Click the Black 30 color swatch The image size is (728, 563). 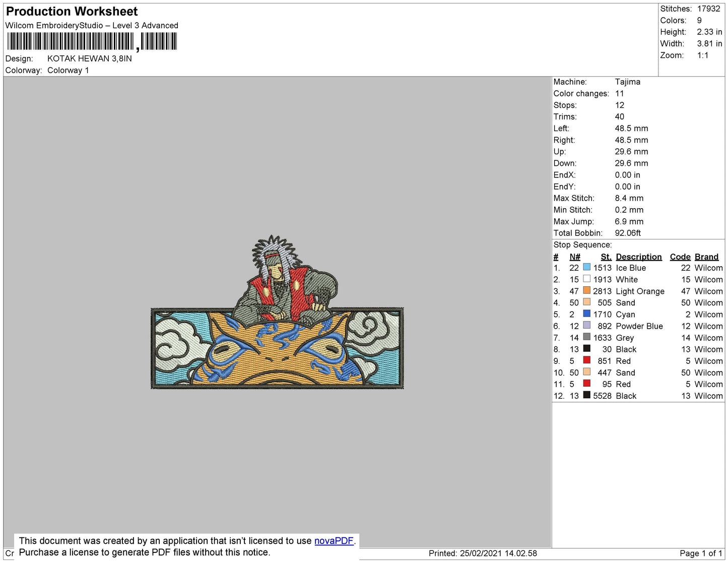click(586, 348)
